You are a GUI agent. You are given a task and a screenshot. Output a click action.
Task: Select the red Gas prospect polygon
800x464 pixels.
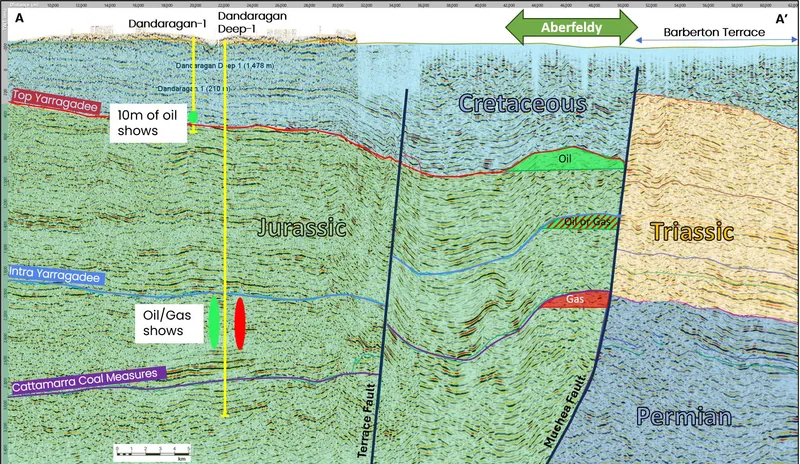[576, 300]
